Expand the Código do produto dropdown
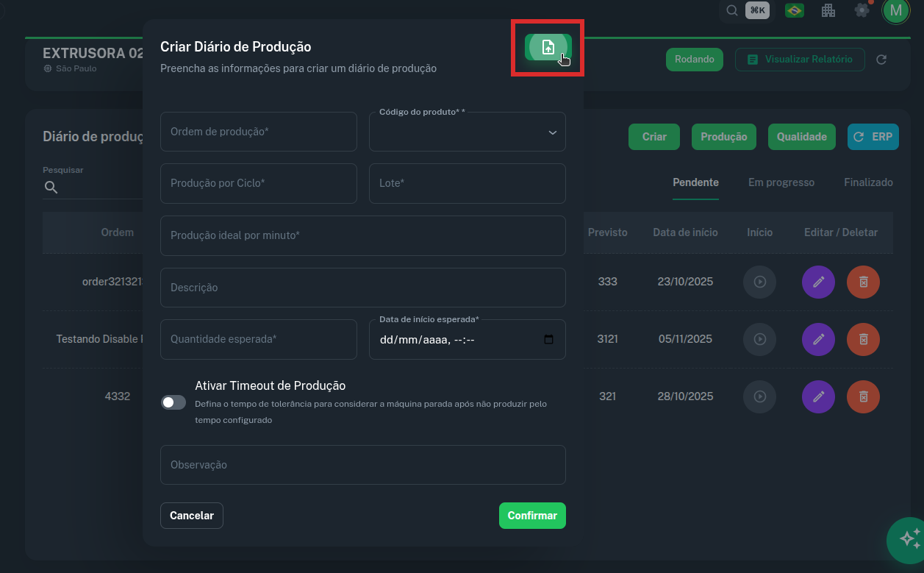The width and height of the screenshot is (924, 573). [552, 132]
